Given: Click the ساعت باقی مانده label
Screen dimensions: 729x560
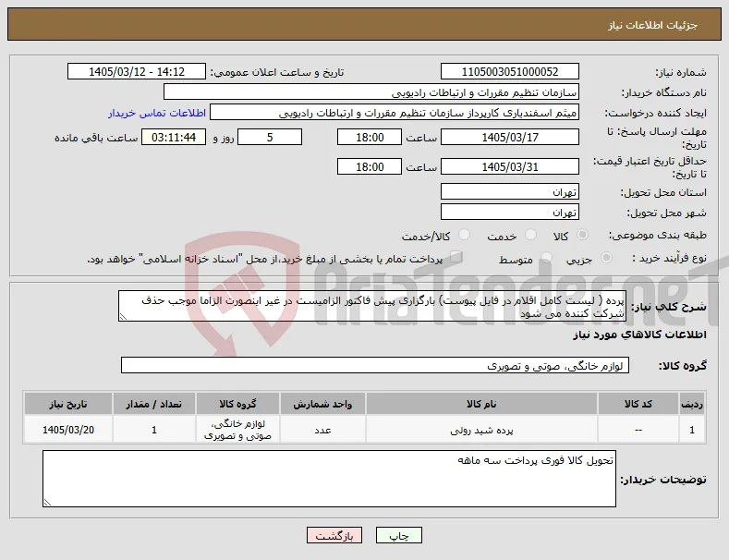Looking at the screenshot, I should (96, 138).
